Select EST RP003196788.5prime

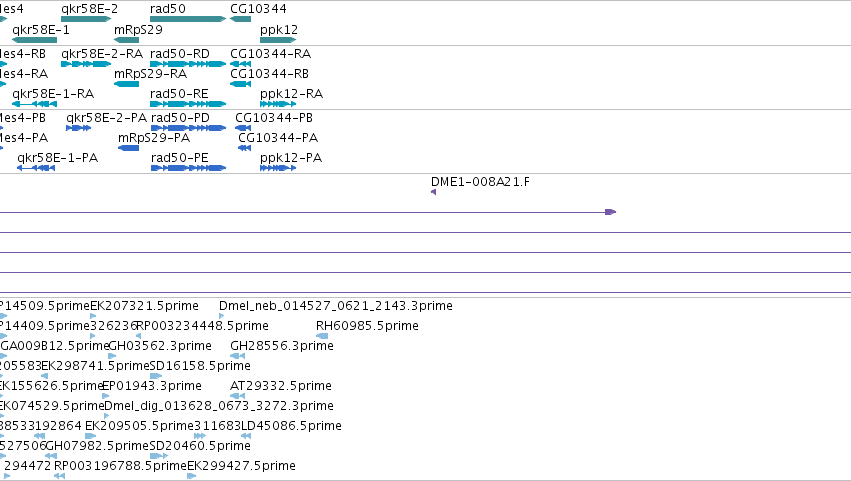59,476
